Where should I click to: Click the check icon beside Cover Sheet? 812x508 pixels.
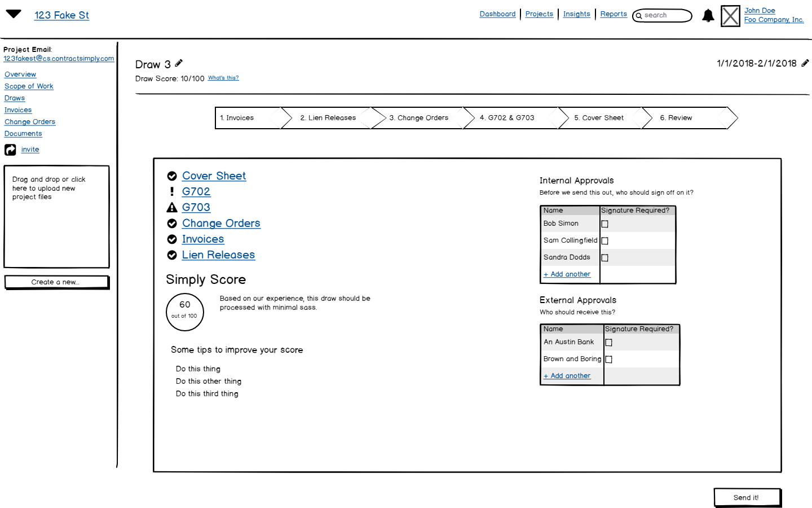[x=172, y=176]
